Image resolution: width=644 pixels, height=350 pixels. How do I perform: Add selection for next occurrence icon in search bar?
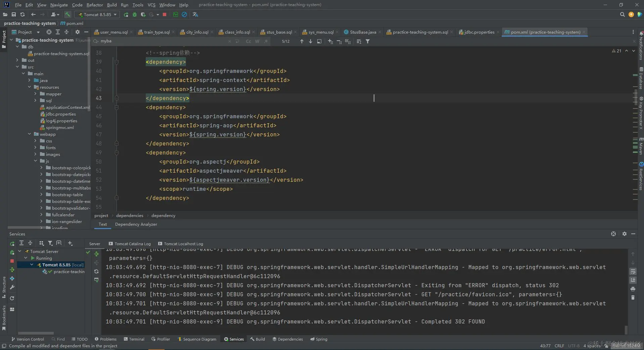point(330,41)
